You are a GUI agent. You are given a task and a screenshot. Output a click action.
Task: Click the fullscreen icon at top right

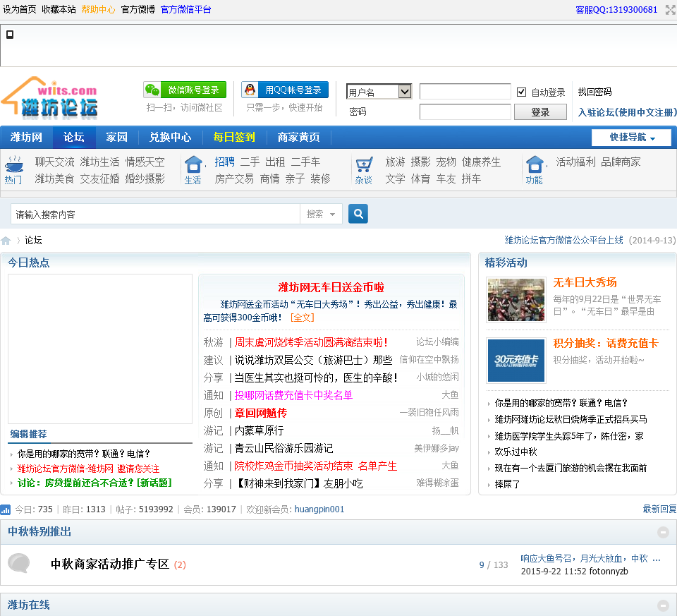click(x=670, y=10)
